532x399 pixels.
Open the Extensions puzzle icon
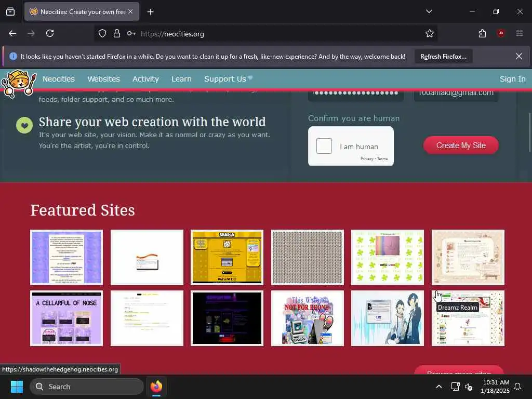(482, 34)
